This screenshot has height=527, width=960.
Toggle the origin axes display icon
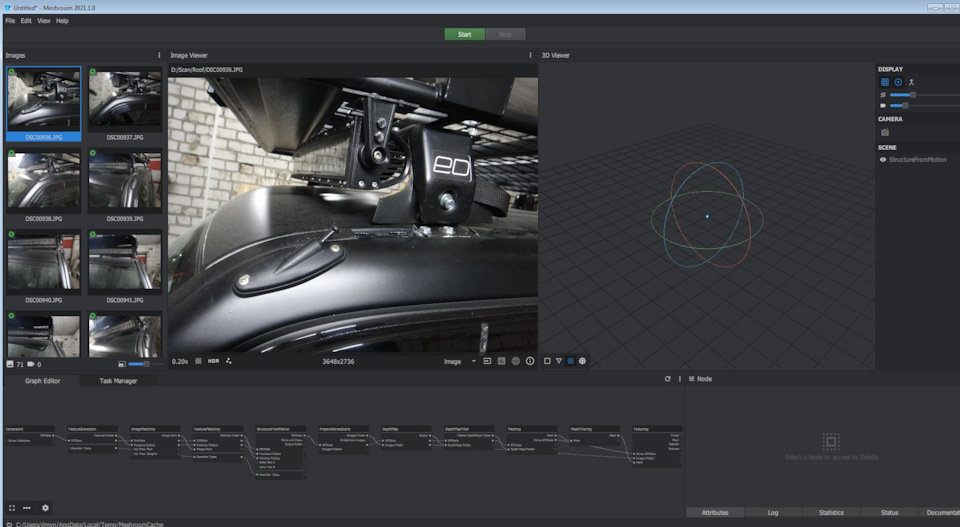point(911,82)
